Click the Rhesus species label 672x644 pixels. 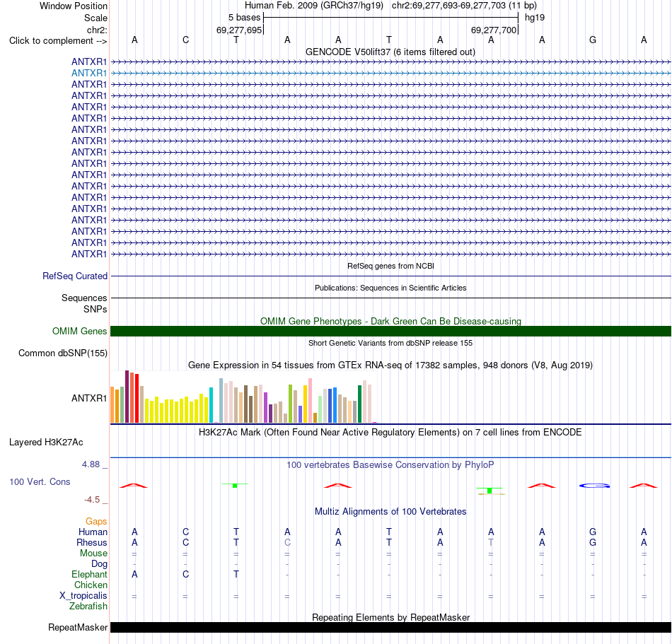[x=92, y=542]
